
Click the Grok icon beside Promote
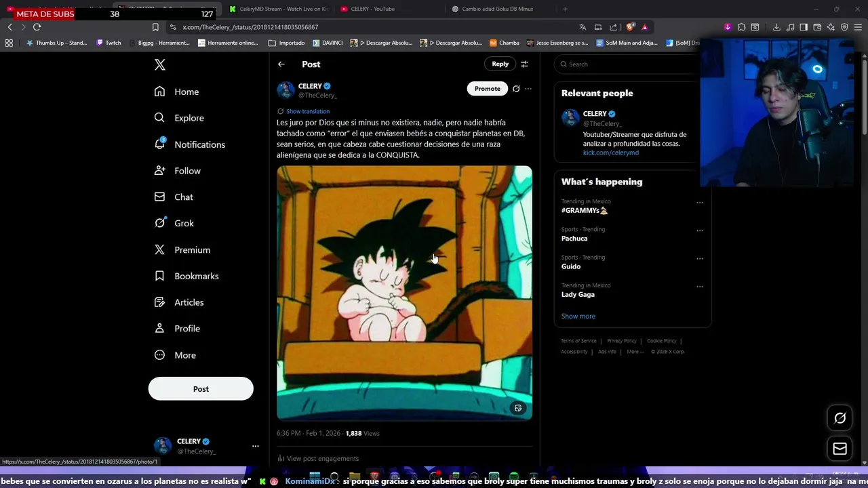(516, 89)
